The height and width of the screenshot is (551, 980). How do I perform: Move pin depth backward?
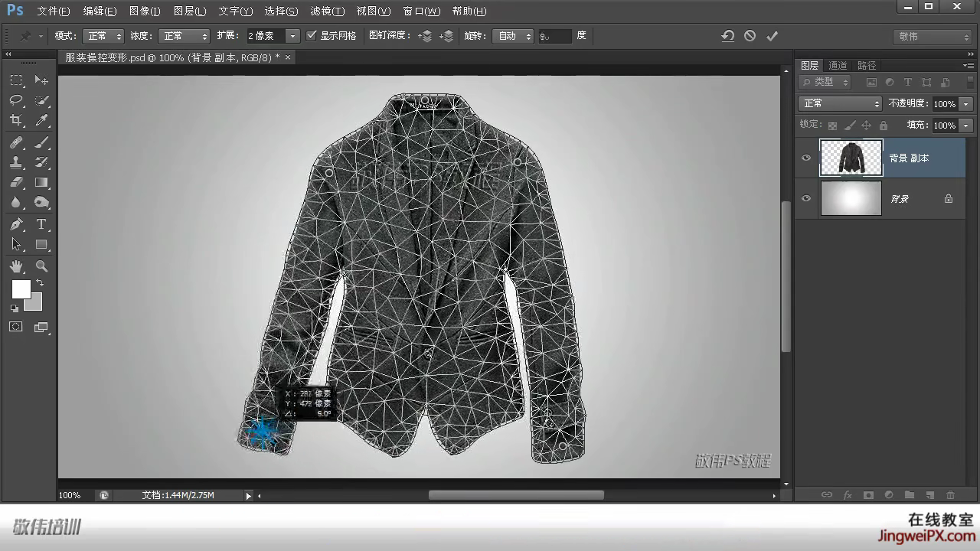[446, 36]
